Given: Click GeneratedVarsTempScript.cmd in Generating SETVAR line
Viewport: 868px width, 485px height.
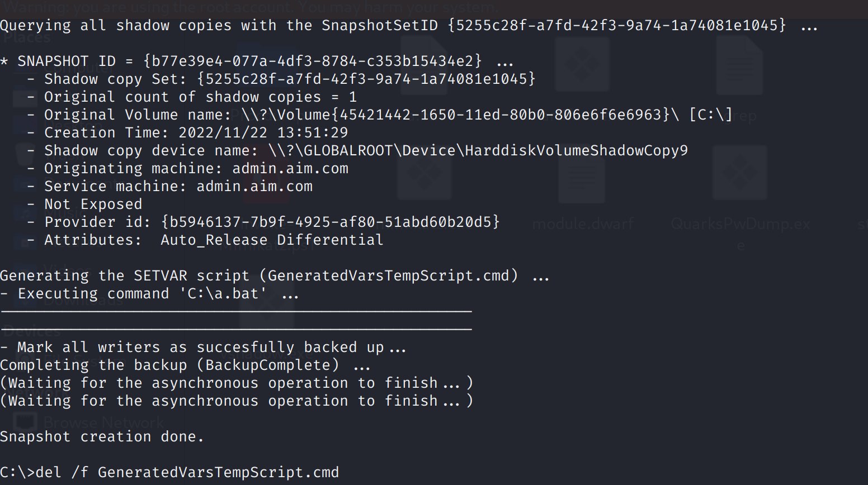Looking at the screenshot, I should [x=389, y=275].
